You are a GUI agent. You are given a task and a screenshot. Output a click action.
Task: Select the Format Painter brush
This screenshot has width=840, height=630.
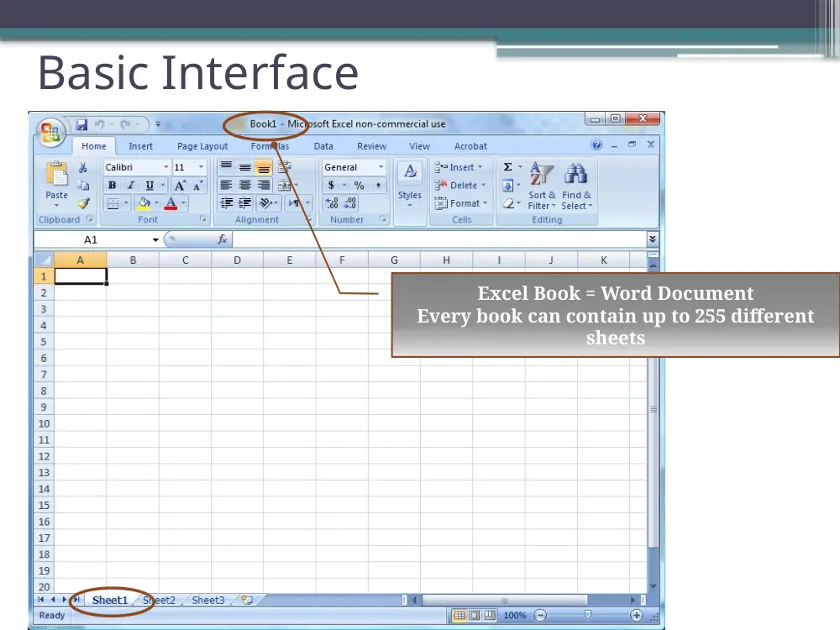coord(83,203)
